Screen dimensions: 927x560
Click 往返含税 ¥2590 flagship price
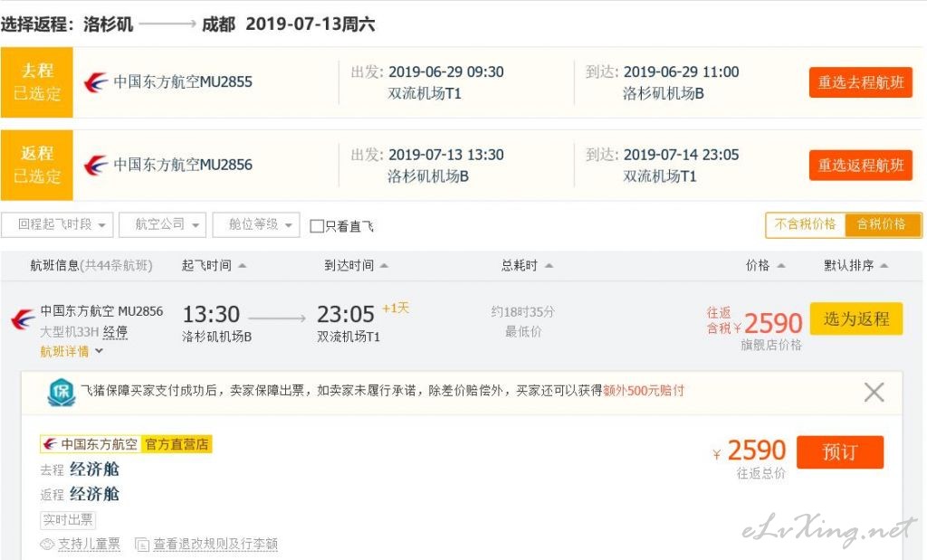(x=754, y=323)
